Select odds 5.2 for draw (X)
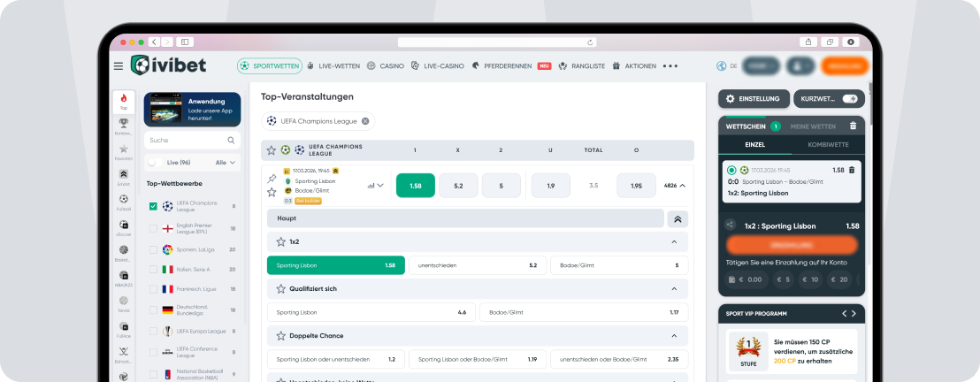This screenshot has width=980, height=382. [x=458, y=186]
